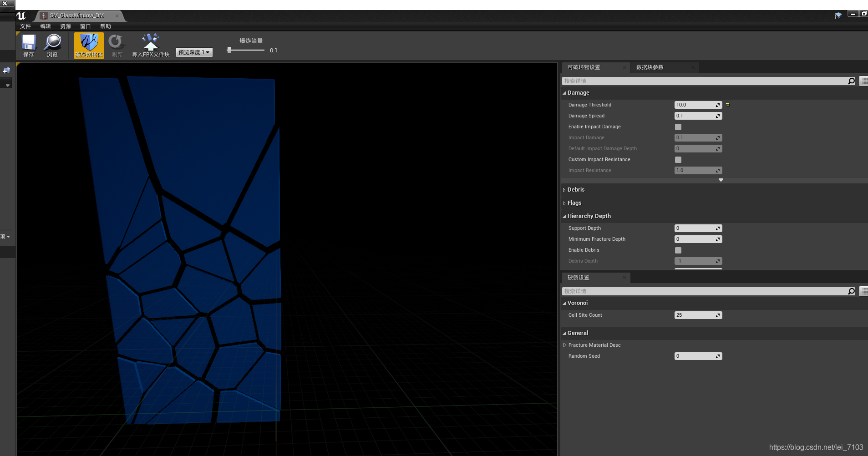868x456 pixels.
Task: Expand the Debris section
Action: (564, 190)
